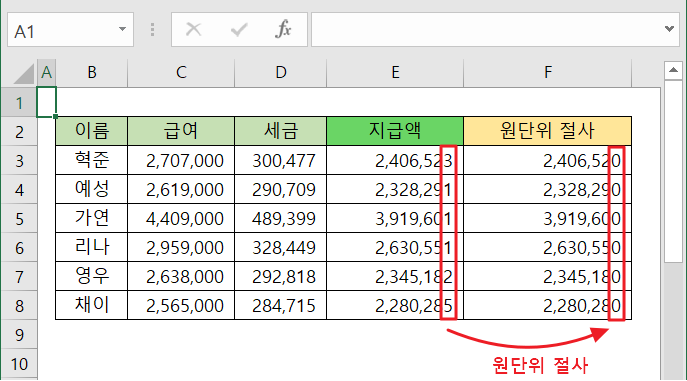Select column F header
Viewport: 687px width, 381px height.
547,72
